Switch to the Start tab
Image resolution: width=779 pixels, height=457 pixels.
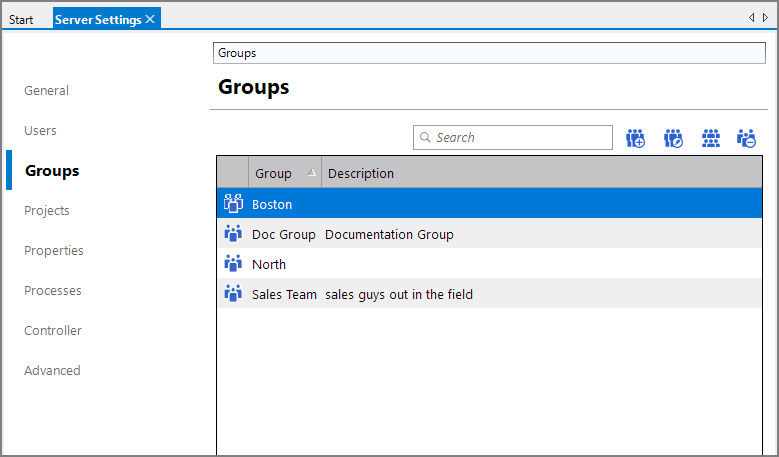point(21,20)
